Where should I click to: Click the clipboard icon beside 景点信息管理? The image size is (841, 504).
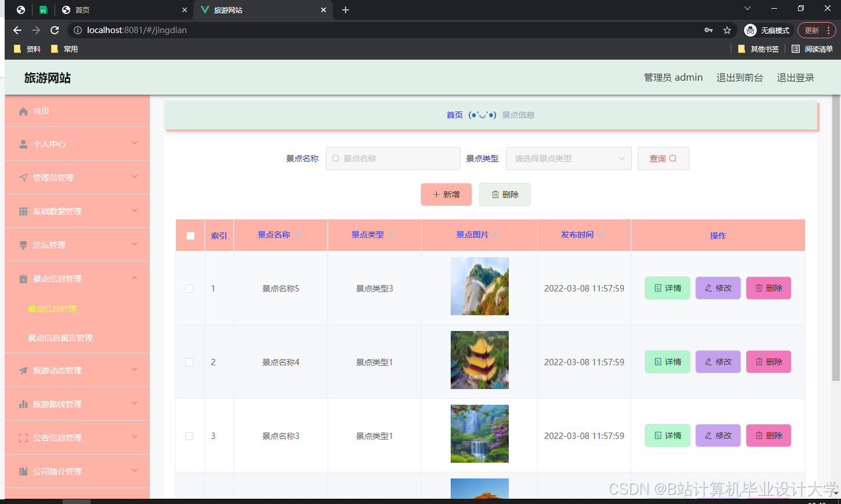23,279
